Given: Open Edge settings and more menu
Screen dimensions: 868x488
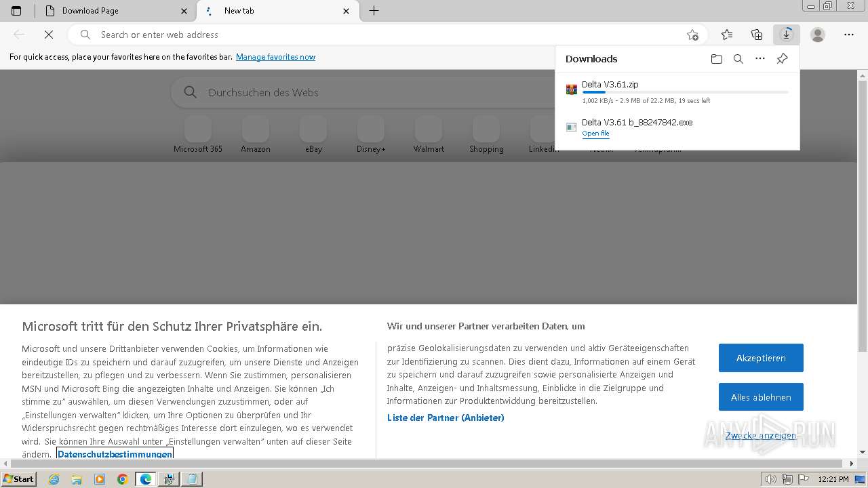Looking at the screenshot, I should tap(849, 35).
